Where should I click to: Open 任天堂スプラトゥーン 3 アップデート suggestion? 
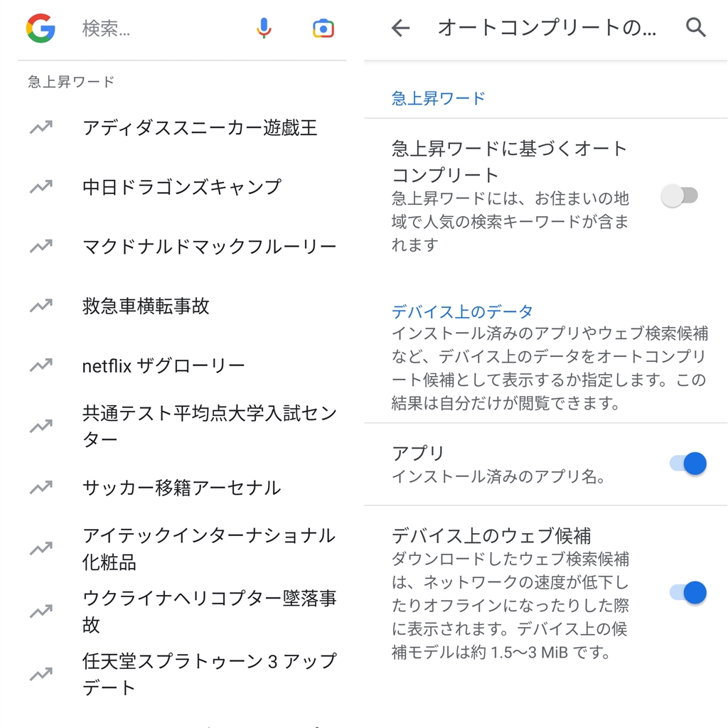[209, 673]
